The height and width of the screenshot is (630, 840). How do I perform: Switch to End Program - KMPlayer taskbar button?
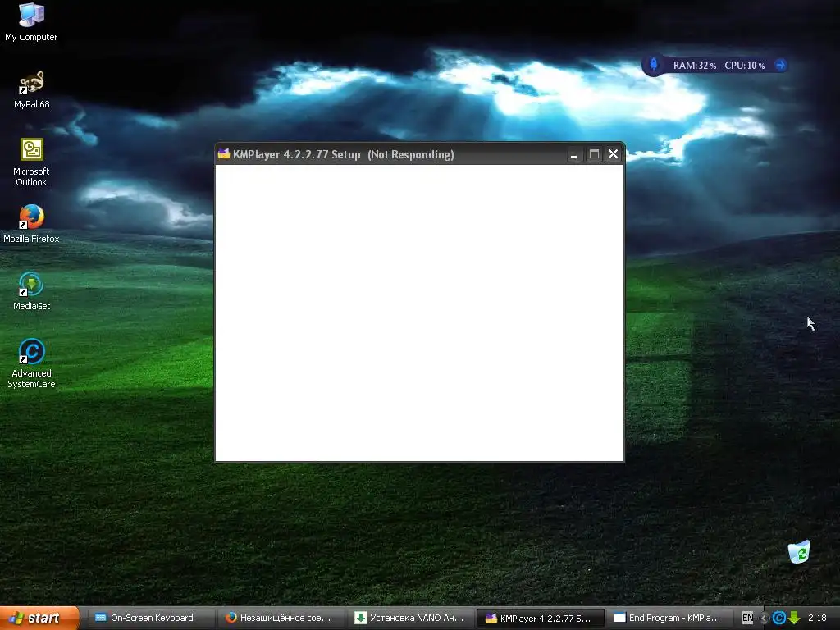coord(670,618)
